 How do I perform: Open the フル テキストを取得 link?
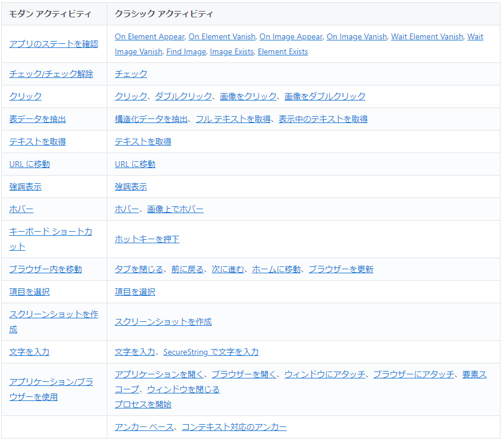click(233, 119)
